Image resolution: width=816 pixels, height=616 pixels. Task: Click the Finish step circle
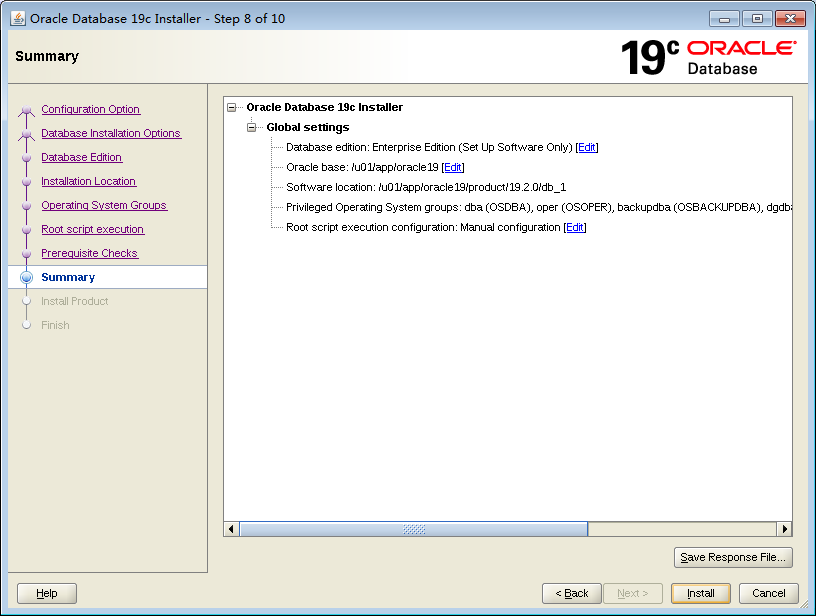(x=26, y=325)
